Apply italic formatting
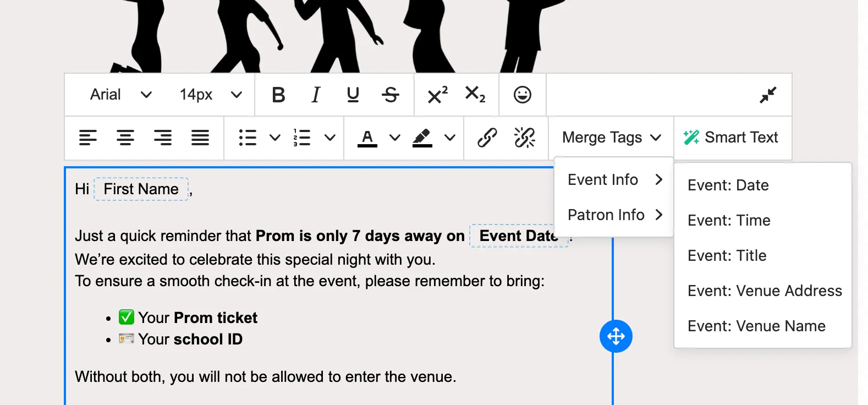Image resolution: width=868 pixels, height=405 pixels. click(316, 95)
